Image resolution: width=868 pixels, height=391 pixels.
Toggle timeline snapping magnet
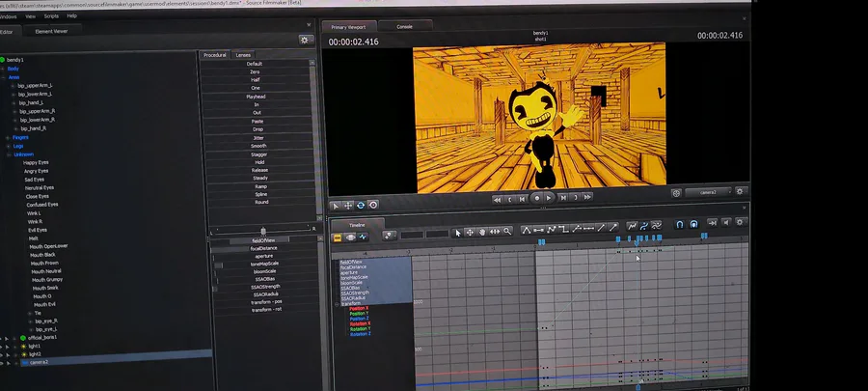tap(679, 224)
